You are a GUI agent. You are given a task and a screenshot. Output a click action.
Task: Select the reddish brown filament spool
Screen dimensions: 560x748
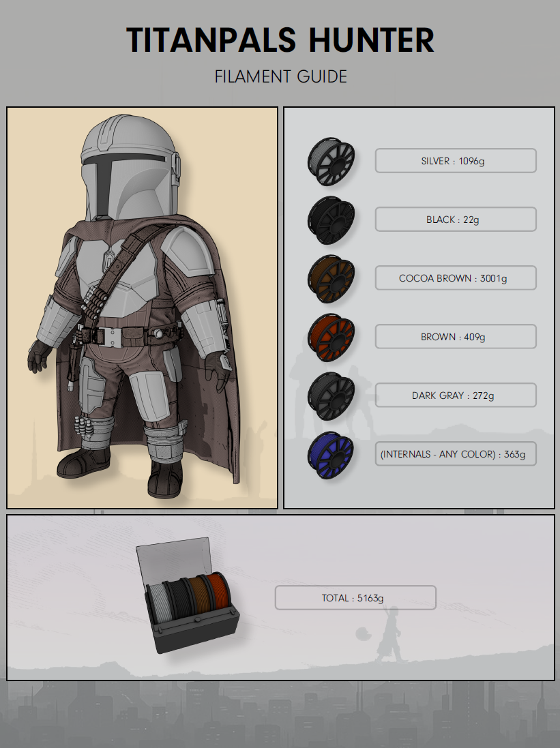[331, 338]
